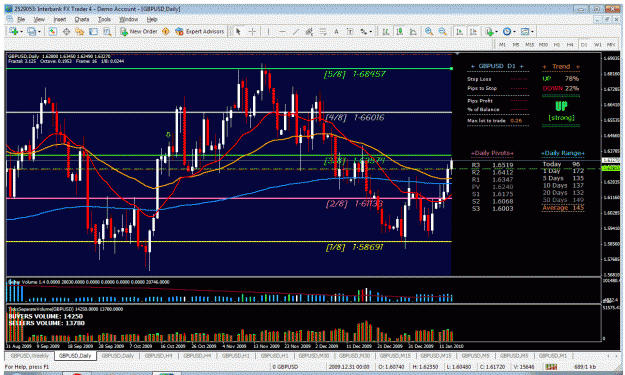Click the [5/8] 1-68457 level label
The width and height of the screenshot is (625, 375).
pyautogui.click(x=354, y=74)
